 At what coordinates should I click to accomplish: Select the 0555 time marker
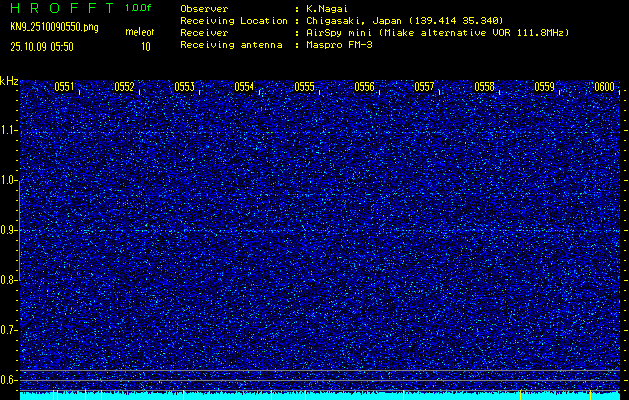pos(304,87)
